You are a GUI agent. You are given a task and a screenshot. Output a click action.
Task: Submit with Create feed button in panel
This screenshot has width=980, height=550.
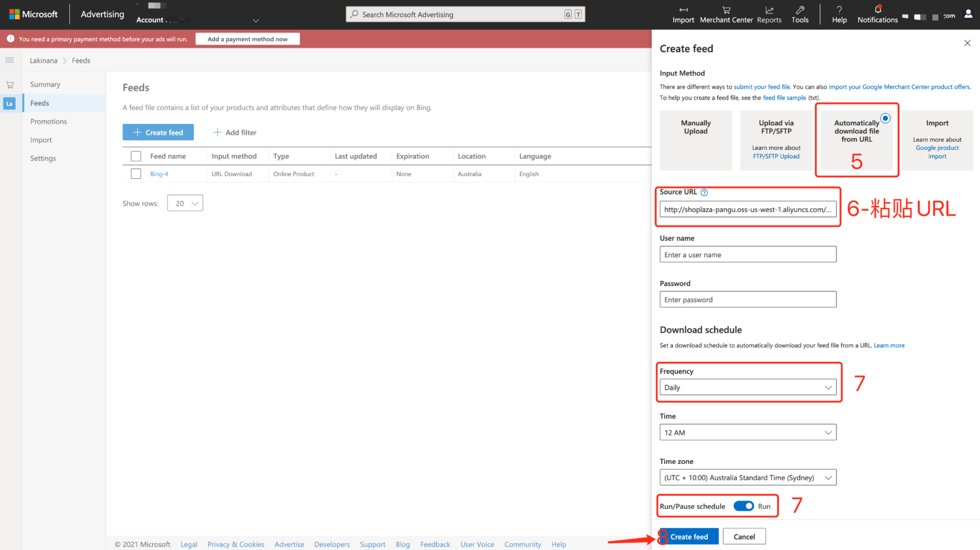pyautogui.click(x=689, y=537)
